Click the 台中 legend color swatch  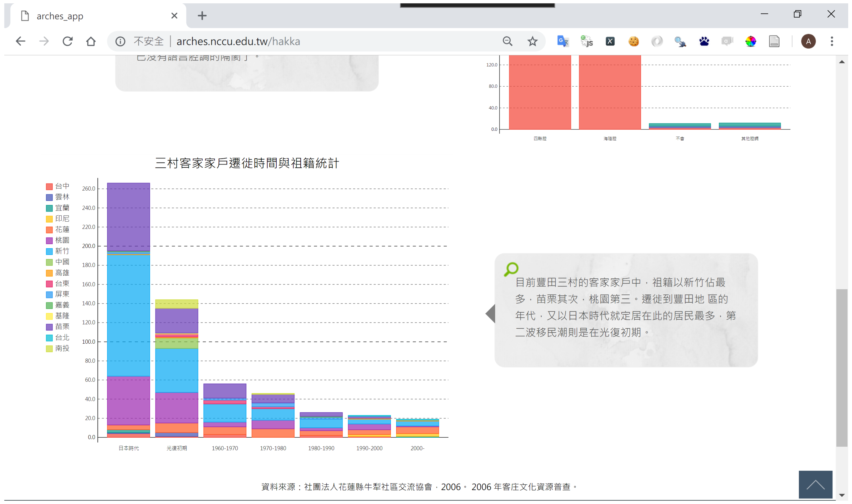pos(49,187)
